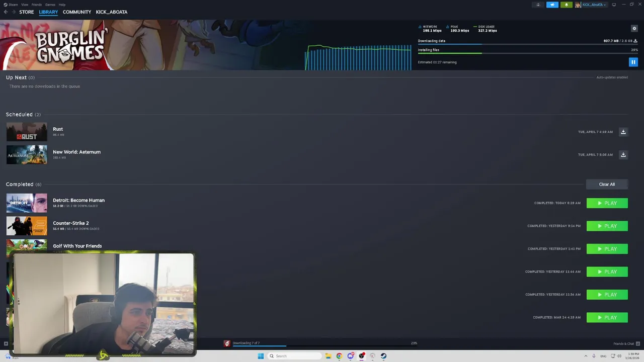Open New World: Aeternum thumbnail
Screen dimensions: 644x362
tap(27, 154)
